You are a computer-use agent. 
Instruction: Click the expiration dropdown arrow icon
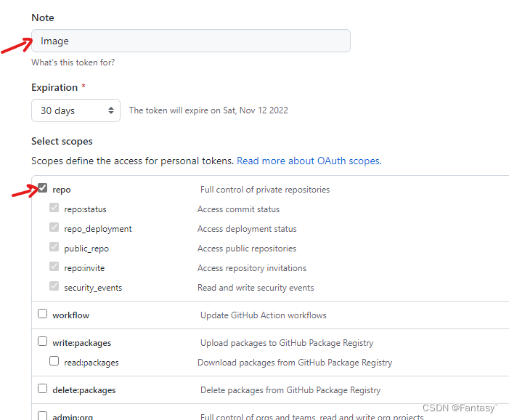pos(111,110)
